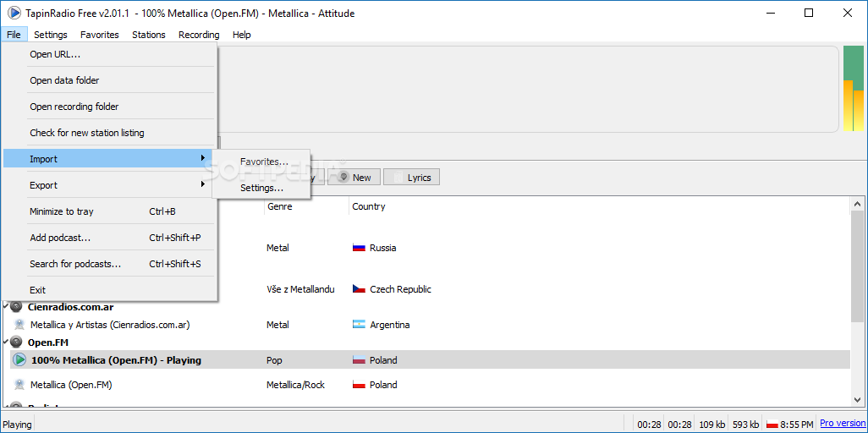
Task: Choose Add podcast... menu entry
Action: pyautogui.click(x=109, y=238)
